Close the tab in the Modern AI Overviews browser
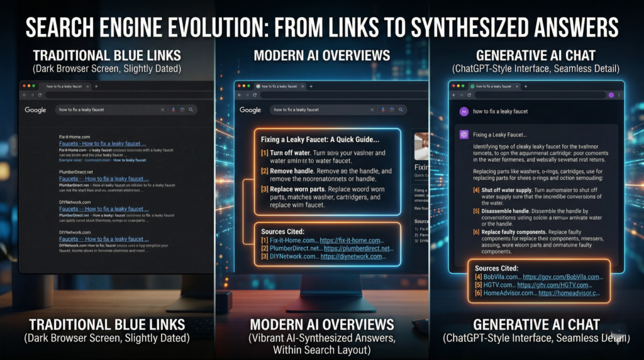Image resolution: width=644 pixels, height=360 pixels. [303, 86]
